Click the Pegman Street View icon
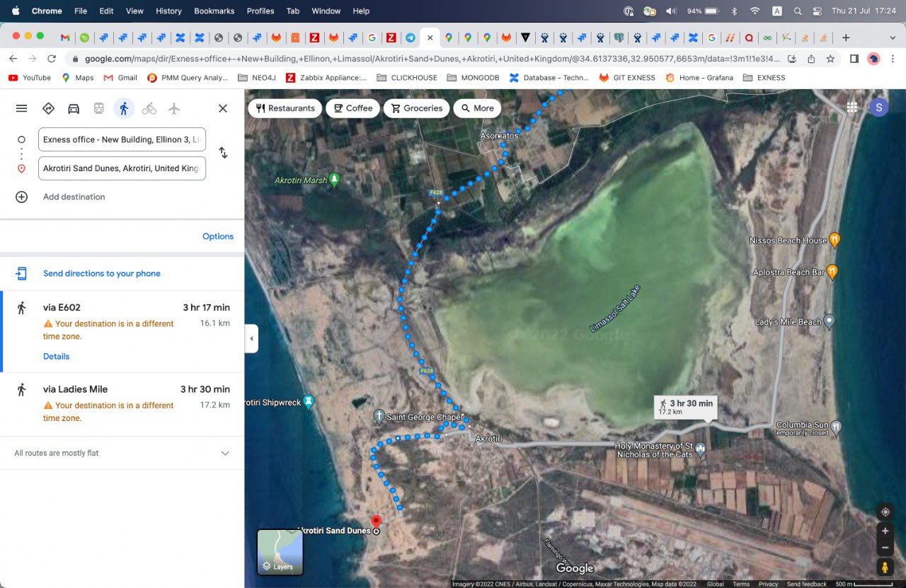This screenshot has height=588, width=906. [885, 567]
